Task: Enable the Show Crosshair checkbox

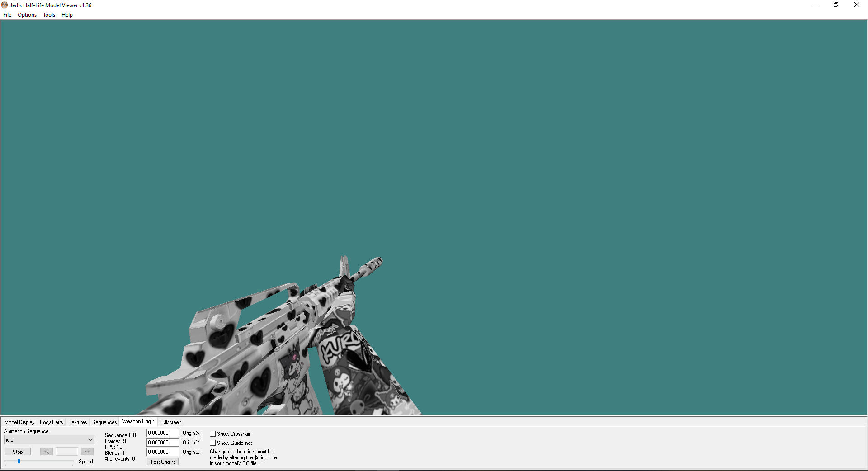Action: [212, 434]
